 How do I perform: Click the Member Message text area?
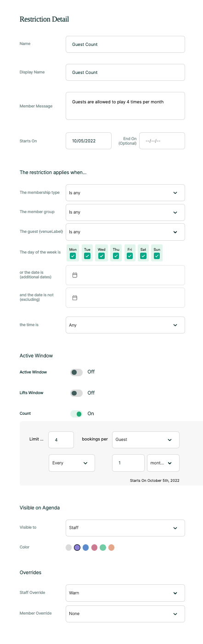click(125, 106)
